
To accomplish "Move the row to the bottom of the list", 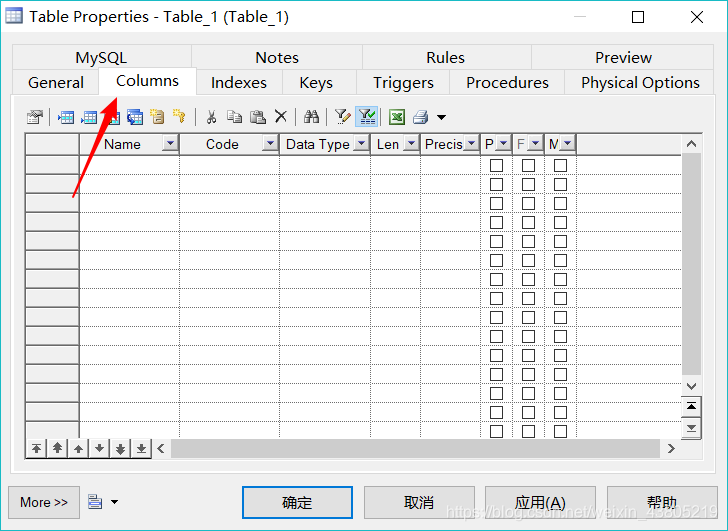I will 141,448.
